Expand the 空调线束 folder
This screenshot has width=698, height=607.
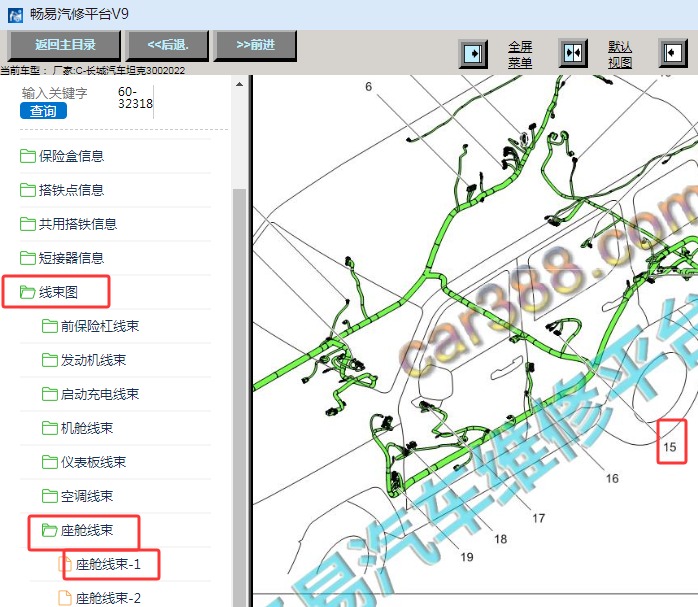(87, 496)
